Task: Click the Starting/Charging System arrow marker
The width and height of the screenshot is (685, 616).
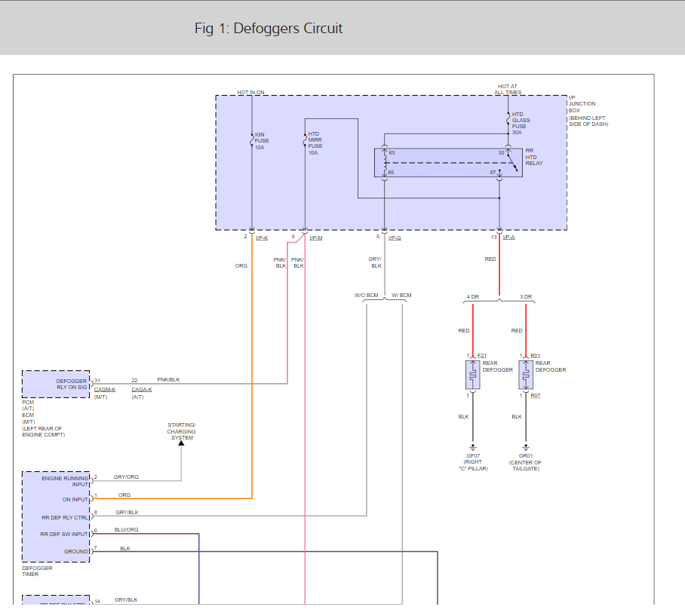Action: (181, 443)
